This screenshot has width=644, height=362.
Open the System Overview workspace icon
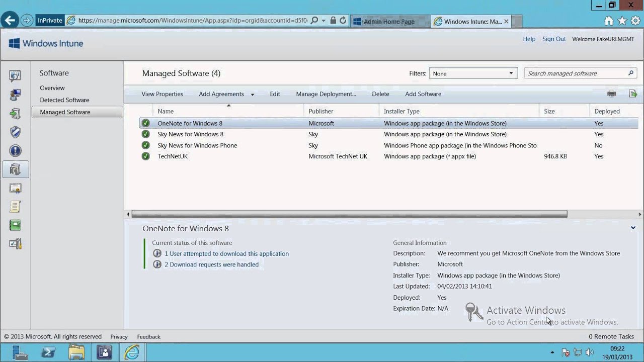tap(15, 76)
